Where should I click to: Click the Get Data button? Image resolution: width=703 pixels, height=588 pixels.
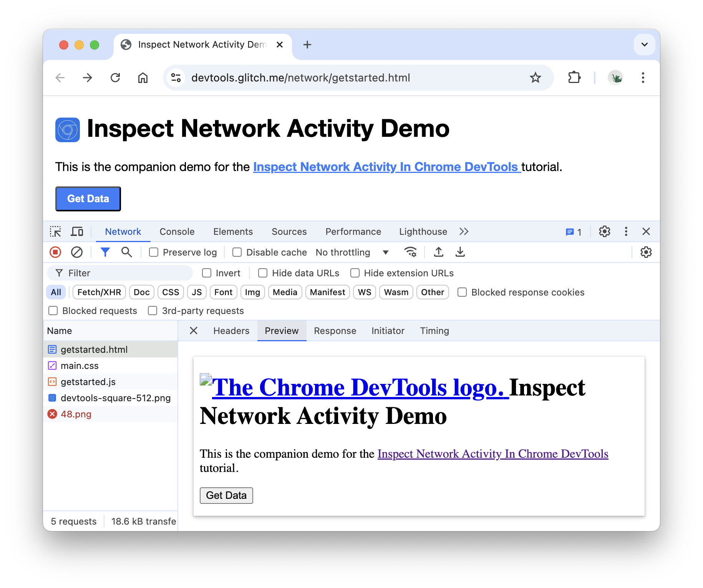[88, 199]
